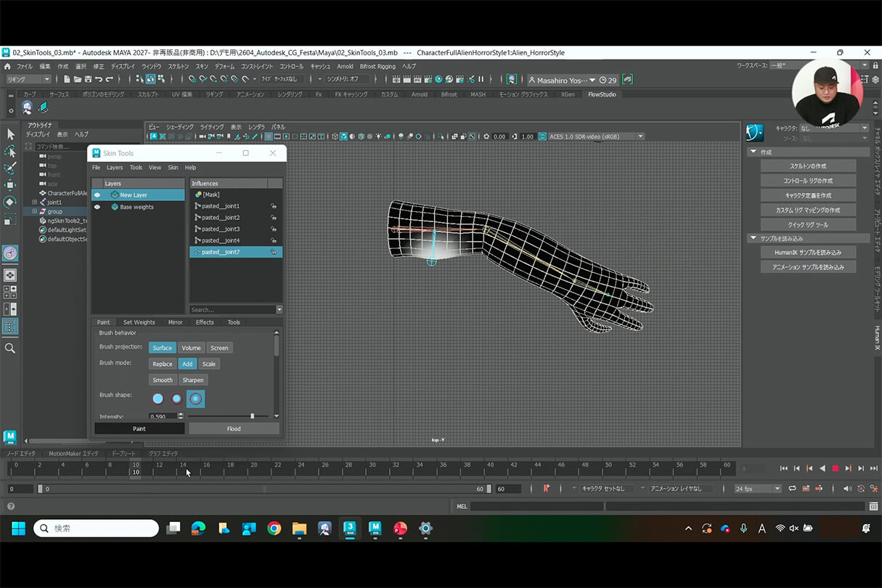Select the スカルプト shelf tab
The image size is (882, 588).
point(148,94)
